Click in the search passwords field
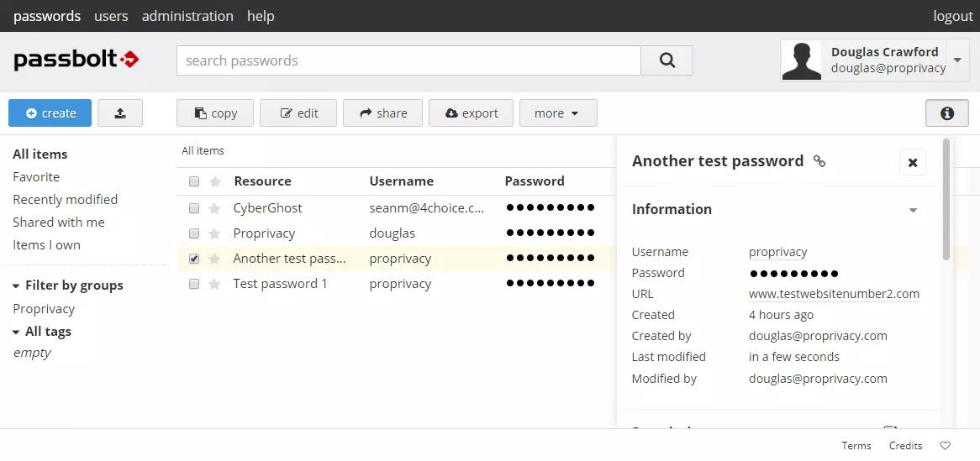The height and width of the screenshot is (461, 980). pos(408,60)
